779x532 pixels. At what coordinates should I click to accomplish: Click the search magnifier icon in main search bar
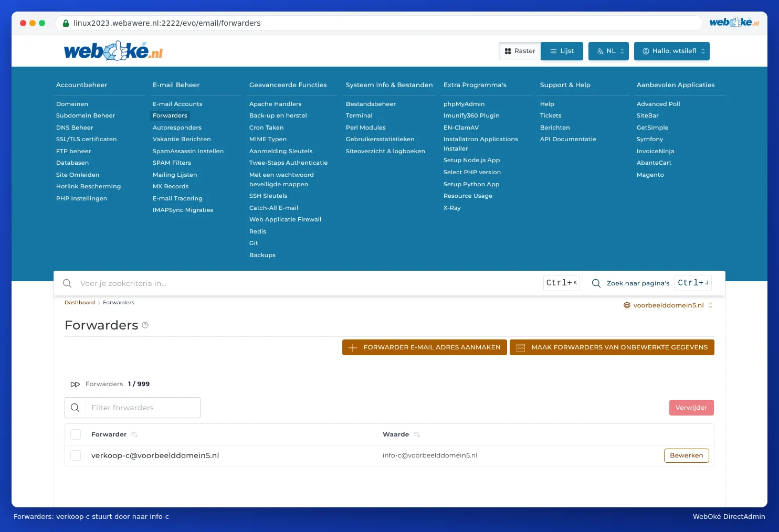67,283
